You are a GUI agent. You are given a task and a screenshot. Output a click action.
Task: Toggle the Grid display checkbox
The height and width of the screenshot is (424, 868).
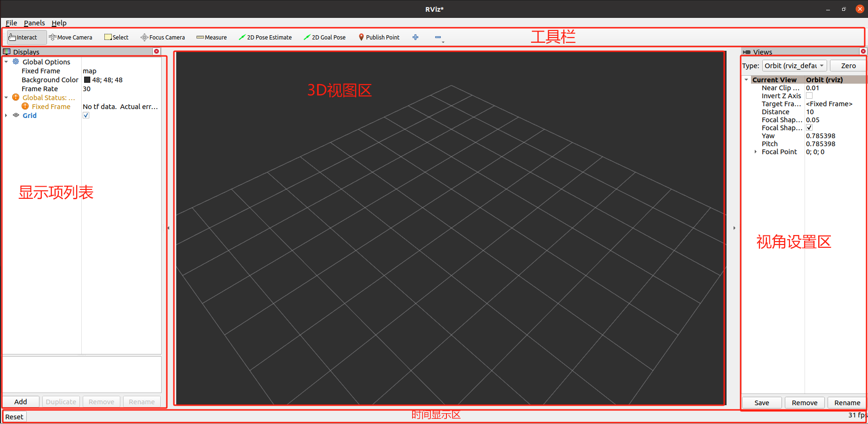[x=86, y=115]
